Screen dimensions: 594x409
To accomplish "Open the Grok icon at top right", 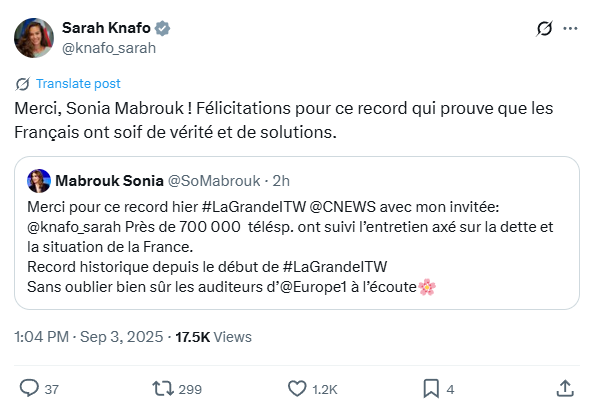I will [544, 28].
